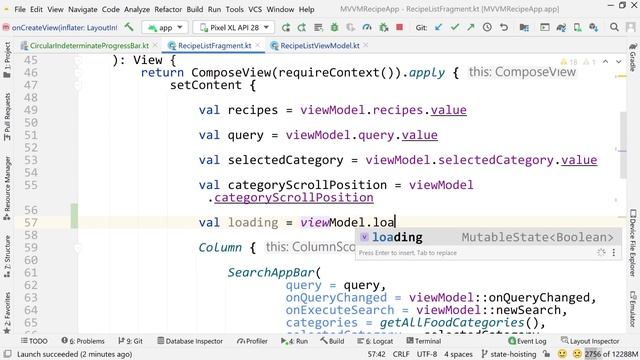Open completion popup three-dots options
Viewport: 640px width, 360px height.
click(x=613, y=253)
